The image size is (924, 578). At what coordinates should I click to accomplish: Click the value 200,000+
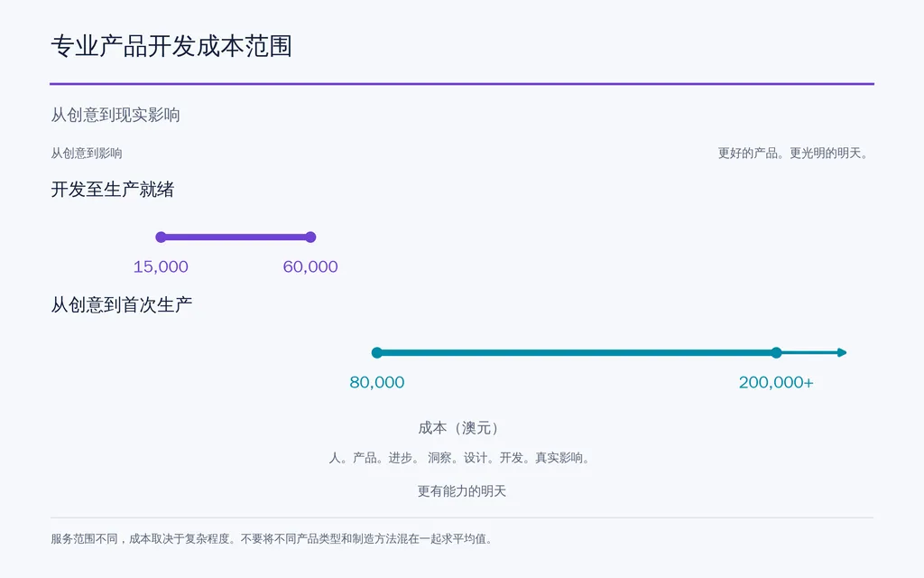(x=776, y=382)
